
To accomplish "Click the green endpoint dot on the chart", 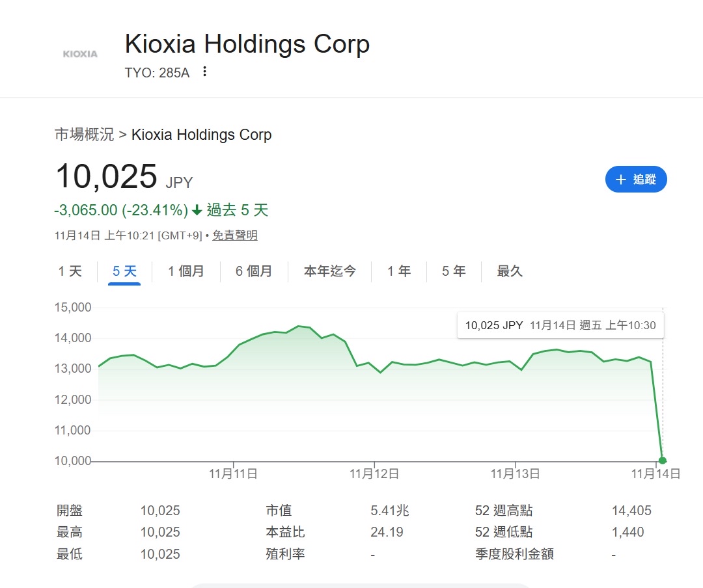I will [x=662, y=461].
